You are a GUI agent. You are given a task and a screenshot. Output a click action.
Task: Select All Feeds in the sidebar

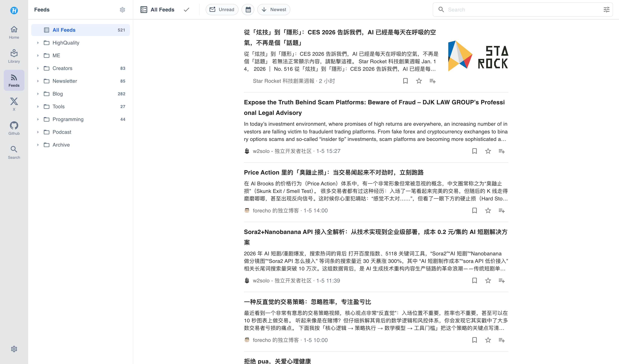click(x=64, y=30)
